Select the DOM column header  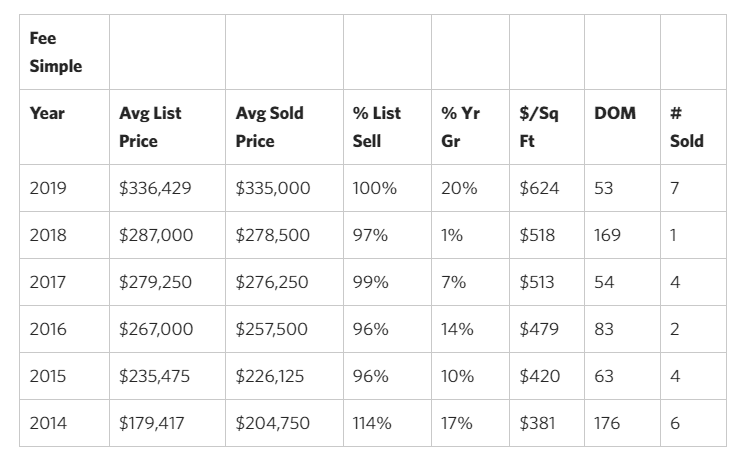(613, 113)
